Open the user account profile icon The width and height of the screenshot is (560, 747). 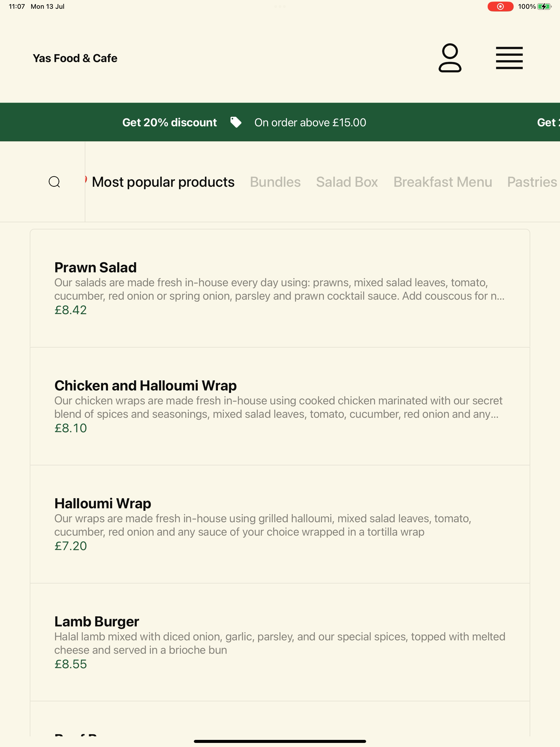point(450,58)
